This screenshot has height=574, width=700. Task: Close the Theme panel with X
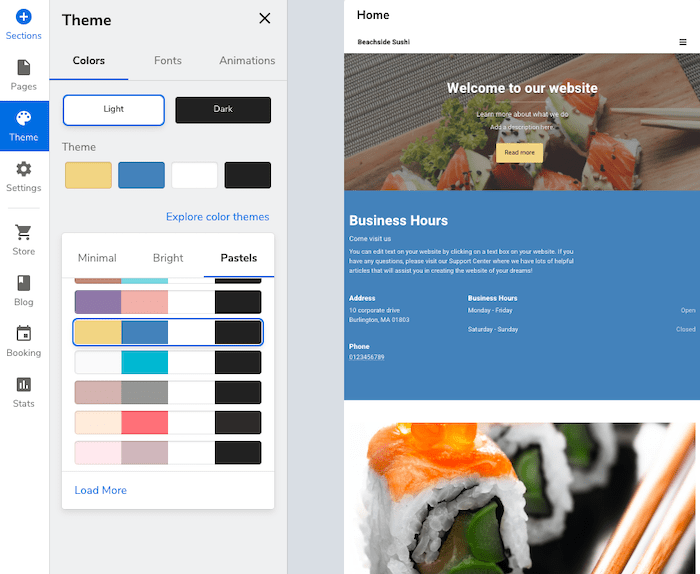(265, 18)
